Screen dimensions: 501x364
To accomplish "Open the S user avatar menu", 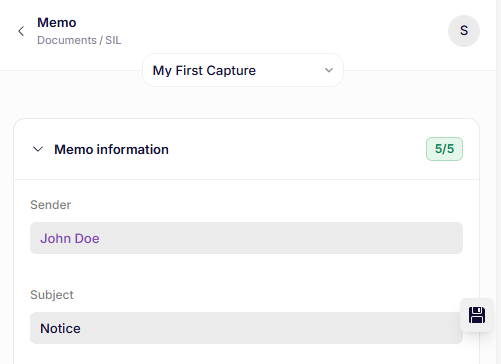I will (x=464, y=31).
